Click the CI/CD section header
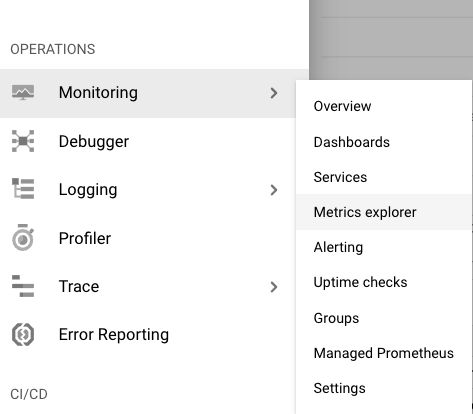This screenshot has height=414, width=473. click(29, 394)
